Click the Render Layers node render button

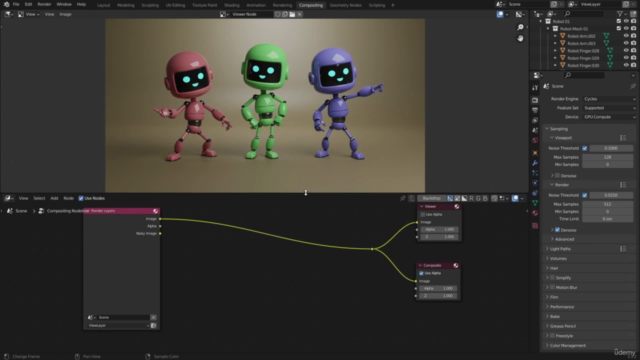click(153, 325)
